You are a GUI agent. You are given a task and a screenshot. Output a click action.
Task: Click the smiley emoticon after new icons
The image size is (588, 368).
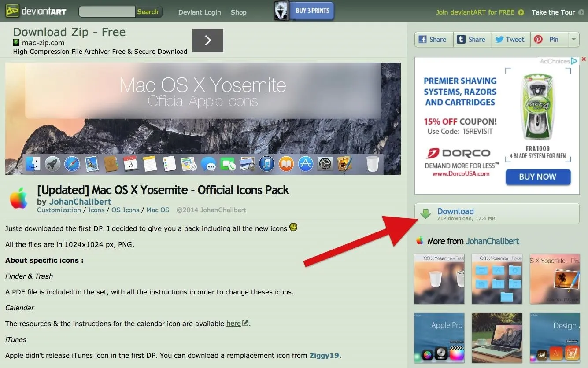coord(293,228)
